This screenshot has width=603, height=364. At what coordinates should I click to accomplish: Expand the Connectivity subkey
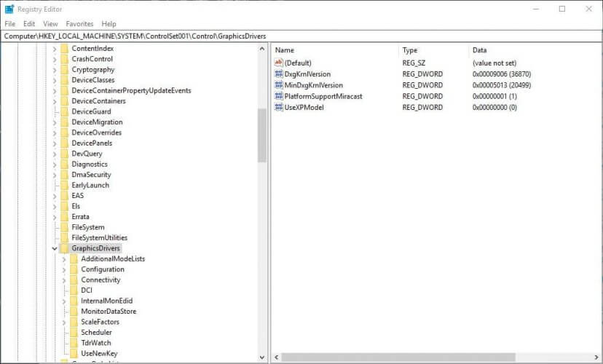tap(64, 280)
